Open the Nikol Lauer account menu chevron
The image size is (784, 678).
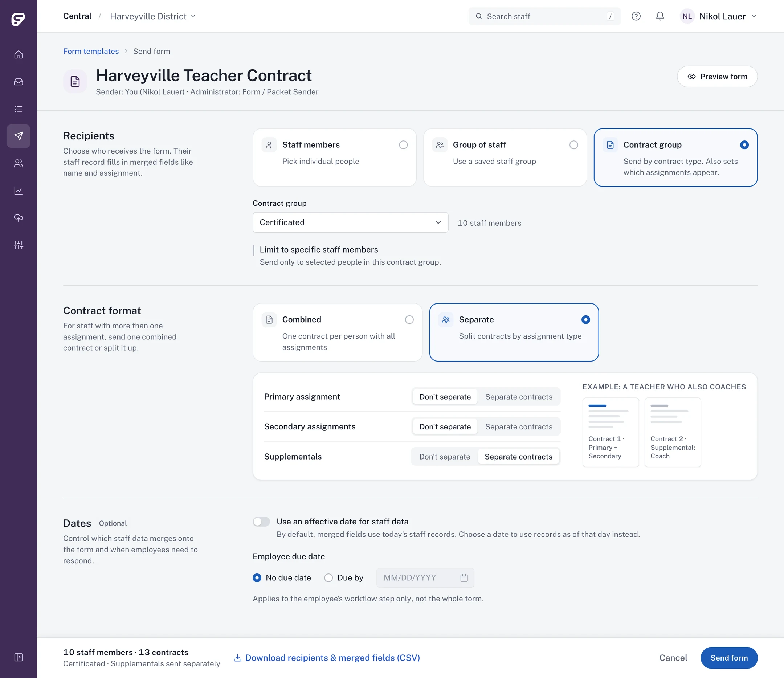754,16
